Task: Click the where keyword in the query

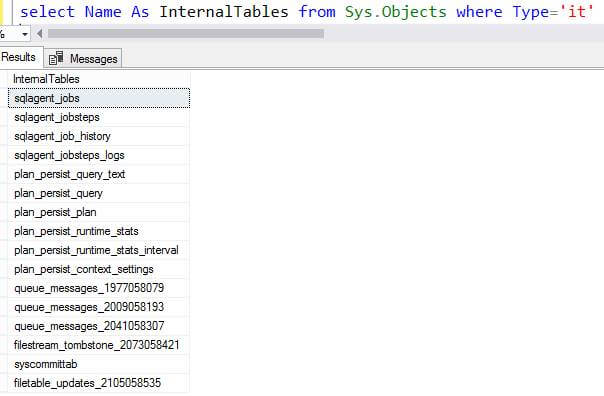Action: click(x=479, y=12)
